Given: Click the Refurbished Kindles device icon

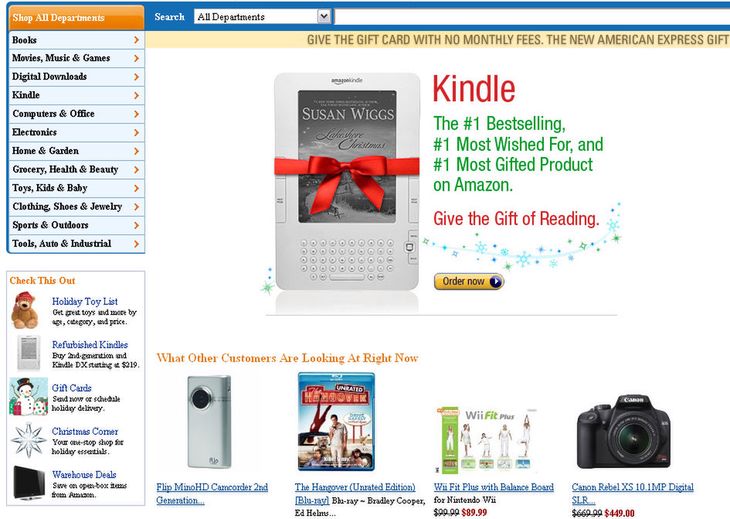Looking at the screenshot, I should (x=29, y=353).
